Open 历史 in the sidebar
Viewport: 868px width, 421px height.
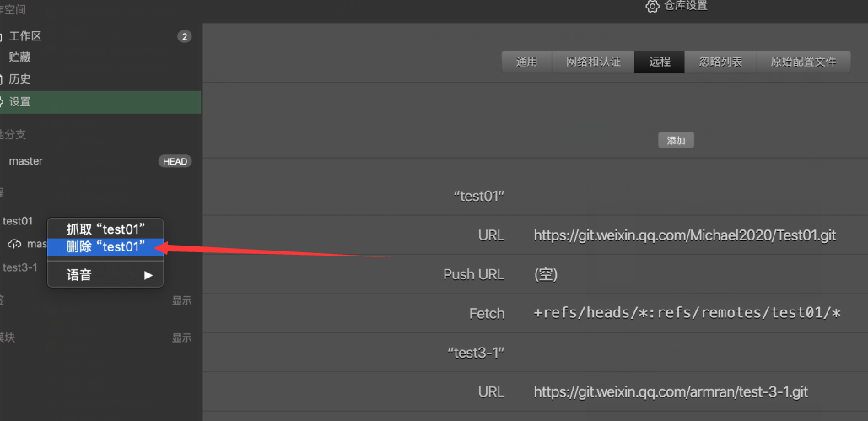click(20, 79)
